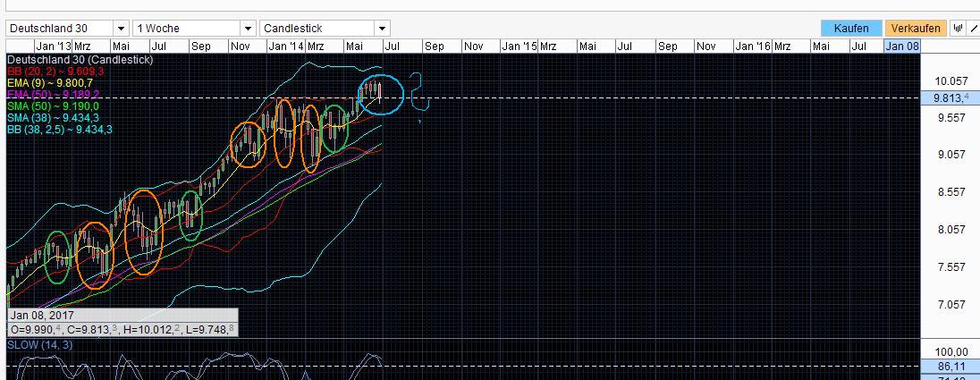Select the line drawing tool icon
The height and width of the screenshot is (380, 980).
coord(973,29)
